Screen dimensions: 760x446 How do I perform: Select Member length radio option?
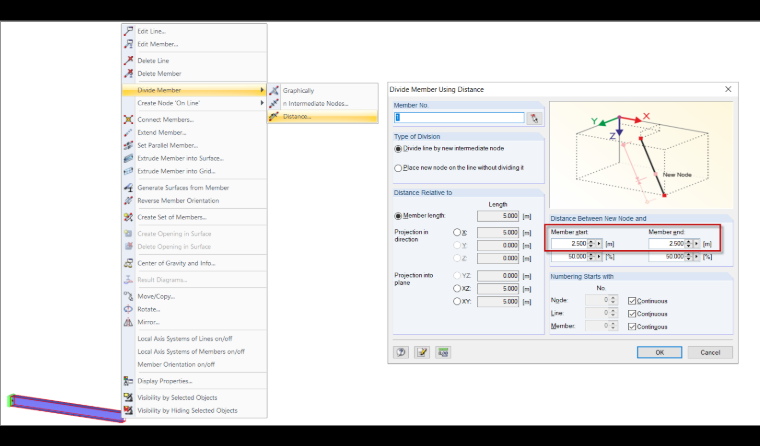tap(398, 216)
